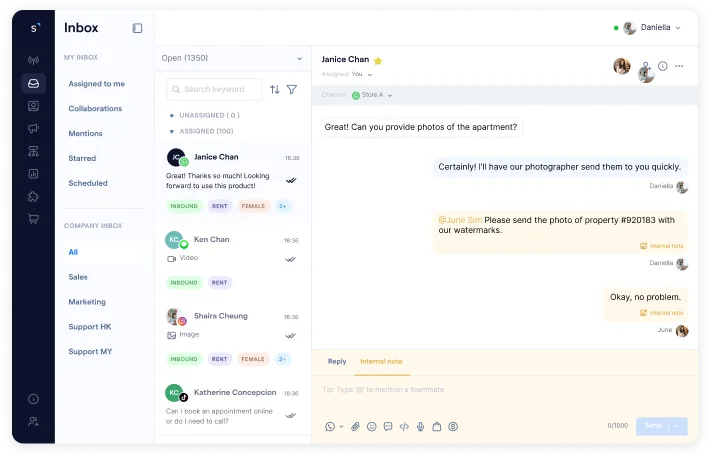Toggle the star next to Janice Chan
Screen dimensions: 710x457
(x=378, y=60)
